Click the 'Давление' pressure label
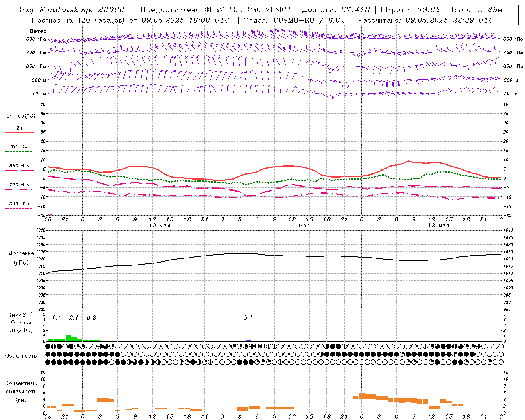The image size is (525, 420). coord(21,253)
